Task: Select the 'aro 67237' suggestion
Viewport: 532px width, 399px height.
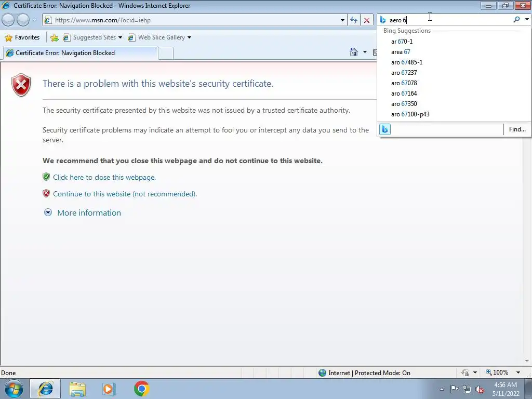Action: click(x=454, y=73)
